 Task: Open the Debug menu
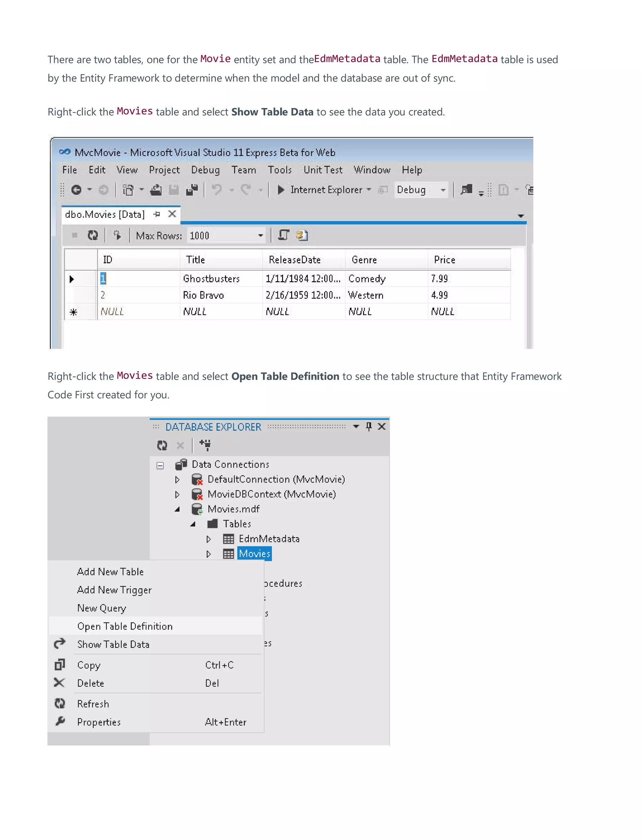206,170
